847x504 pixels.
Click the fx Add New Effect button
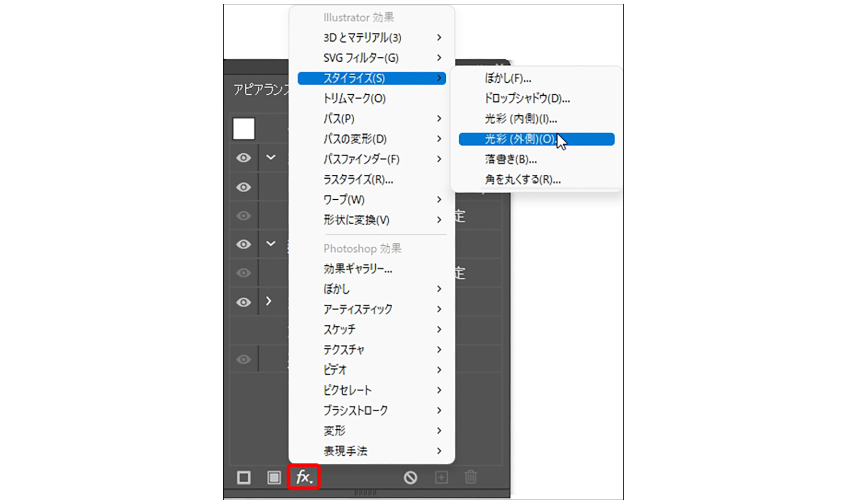coord(303,477)
